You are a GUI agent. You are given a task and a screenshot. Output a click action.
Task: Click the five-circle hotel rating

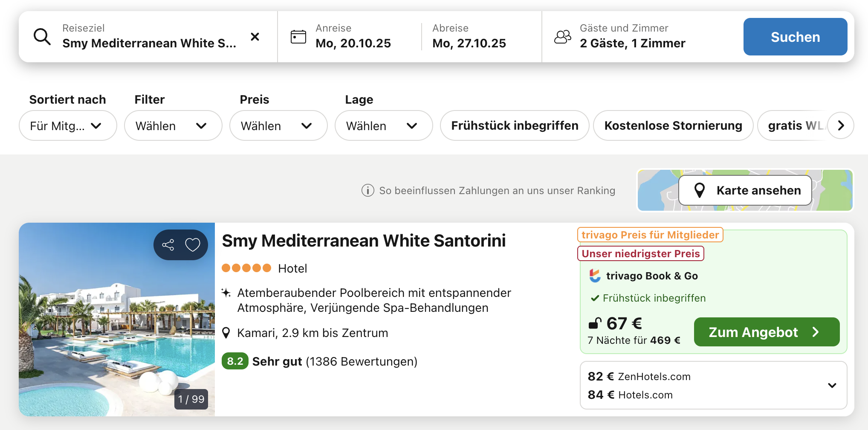[x=246, y=268]
